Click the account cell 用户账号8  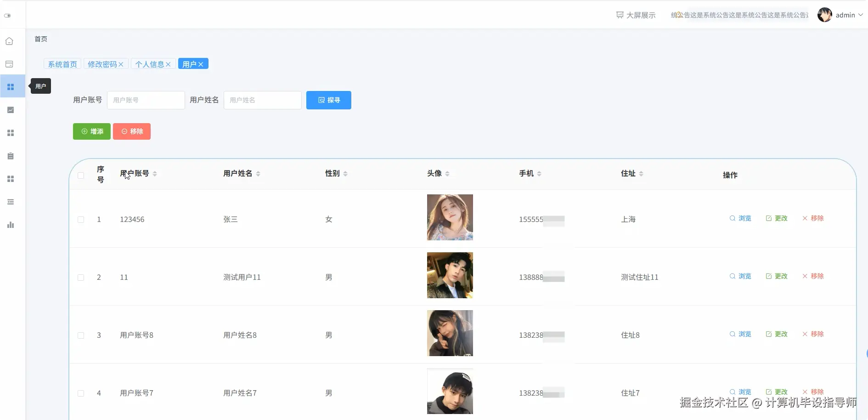(137, 335)
